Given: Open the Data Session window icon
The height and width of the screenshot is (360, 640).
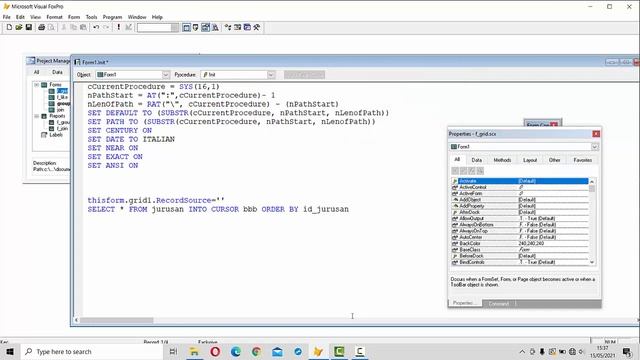Looking at the screenshot, I should pyautogui.click(x=196, y=27).
